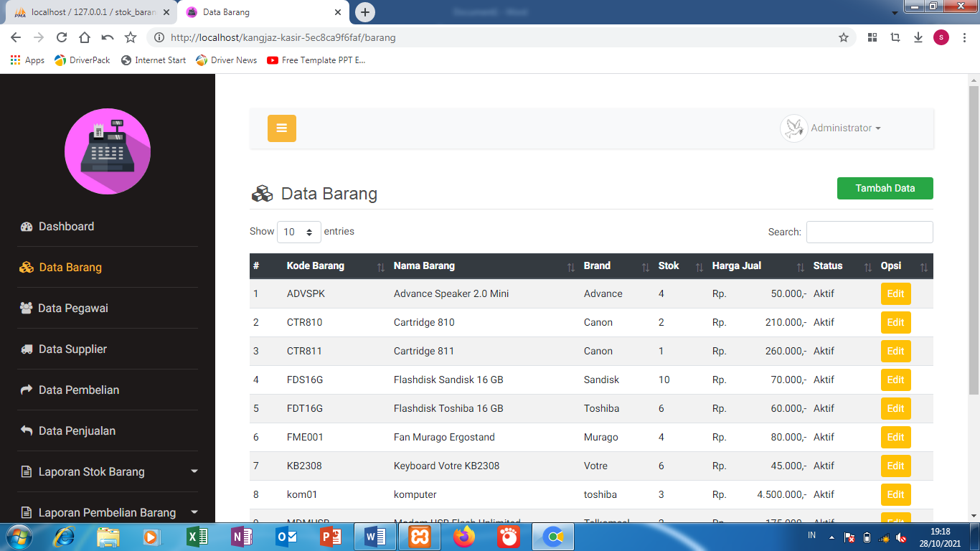
Task: Edit the Cartridge 811 row
Action: click(x=895, y=352)
